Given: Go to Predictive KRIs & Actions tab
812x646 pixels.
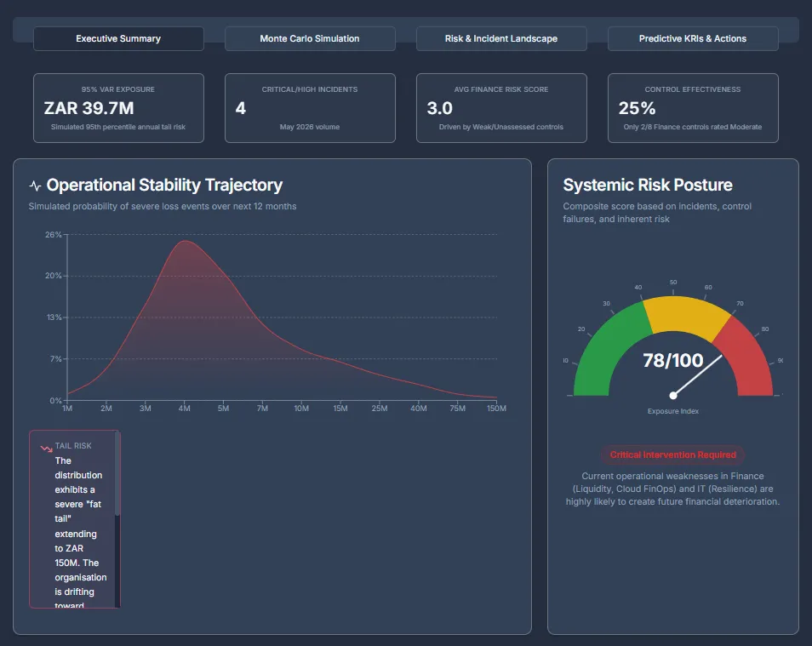Looking at the screenshot, I should 693,39.
